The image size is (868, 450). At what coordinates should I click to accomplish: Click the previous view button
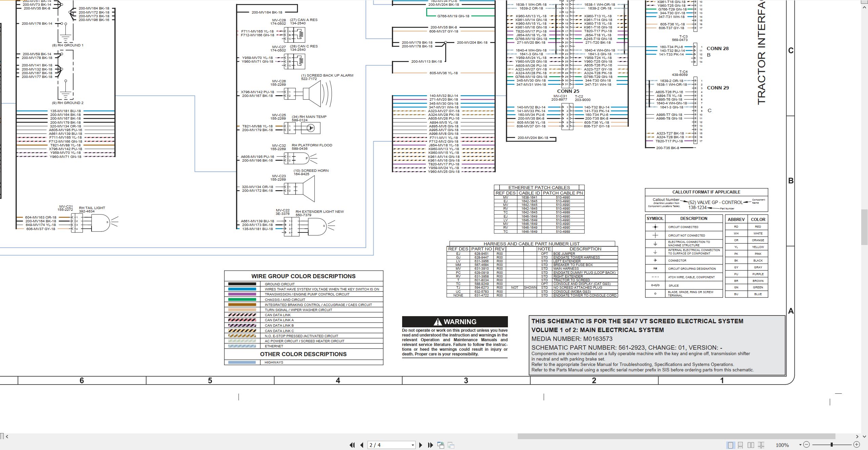pos(441,445)
